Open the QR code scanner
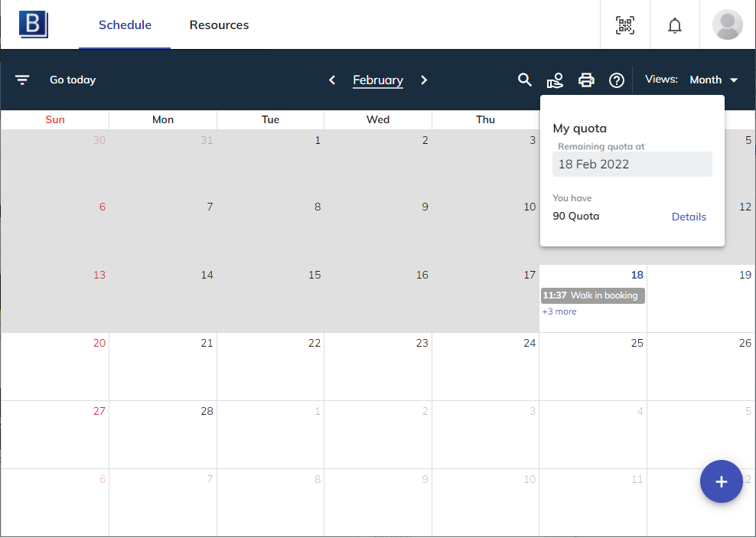Screen dimensions: 756x538 tap(625, 25)
